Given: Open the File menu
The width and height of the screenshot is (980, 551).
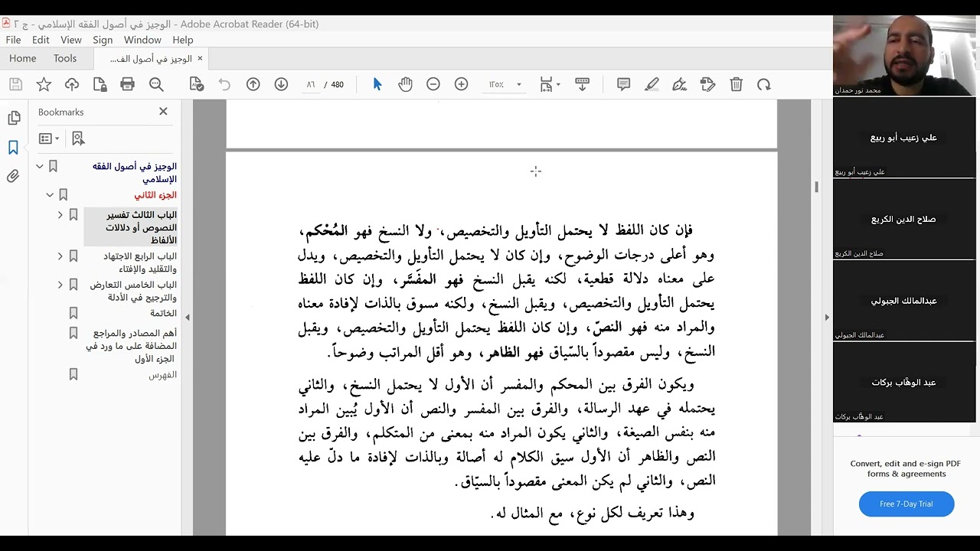Looking at the screenshot, I should click(x=13, y=40).
